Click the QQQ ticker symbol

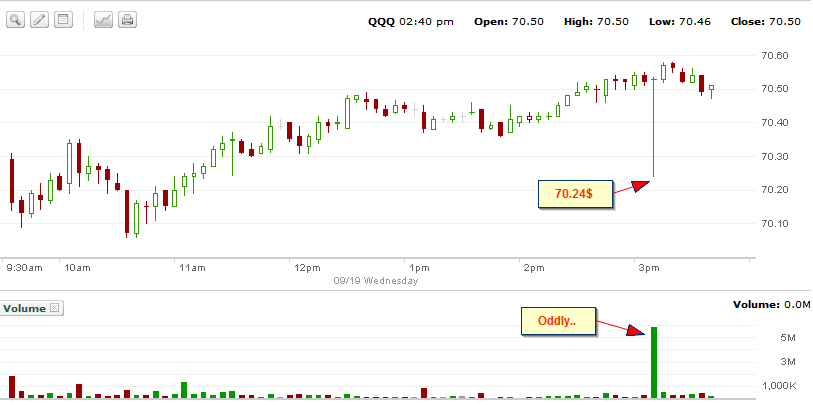pos(381,22)
